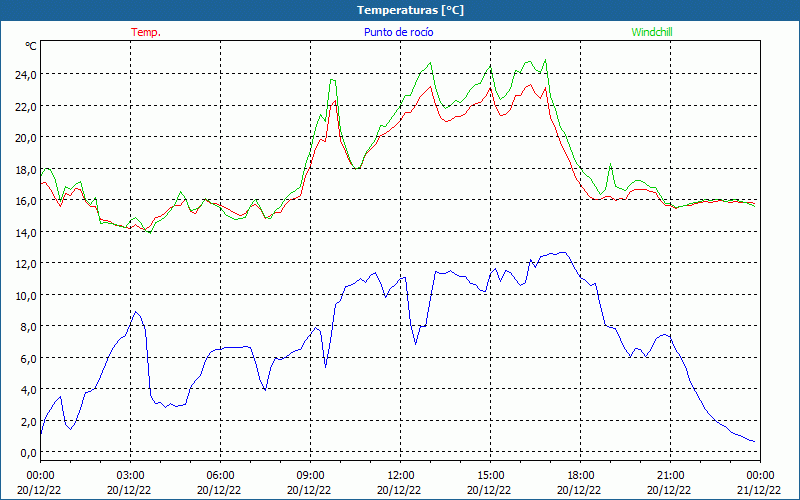Image resolution: width=800 pixels, height=500 pixels.
Task: Click the 12:00 time axis label
Action: (401, 475)
